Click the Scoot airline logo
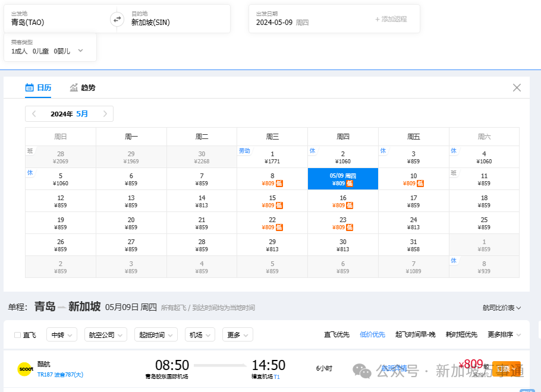 (x=25, y=369)
